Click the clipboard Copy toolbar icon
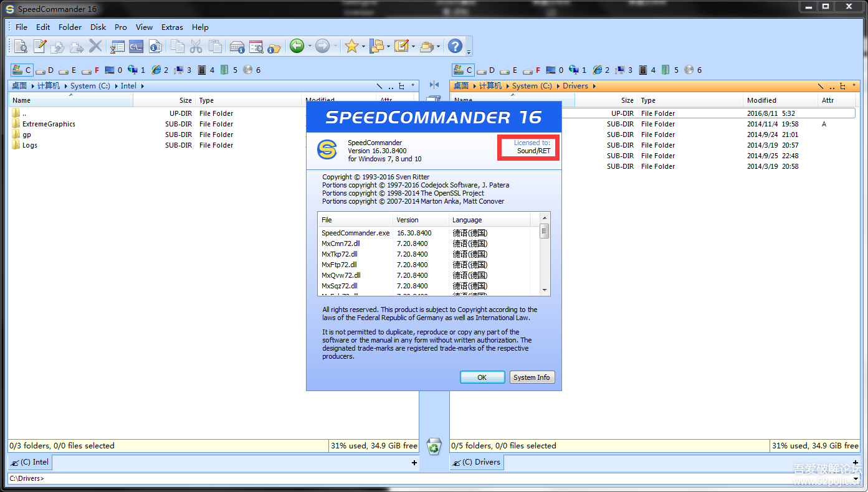 pos(178,46)
